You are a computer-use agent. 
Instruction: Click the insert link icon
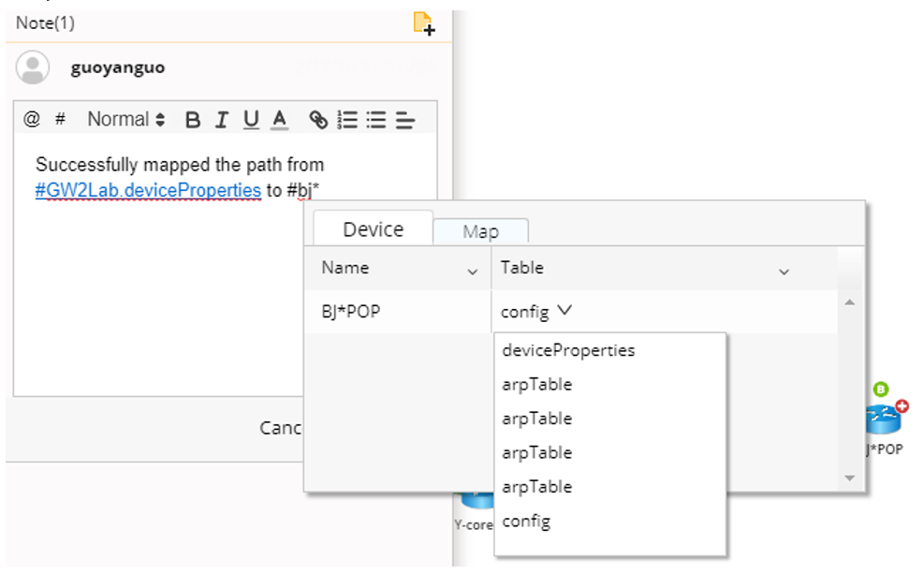tap(319, 120)
